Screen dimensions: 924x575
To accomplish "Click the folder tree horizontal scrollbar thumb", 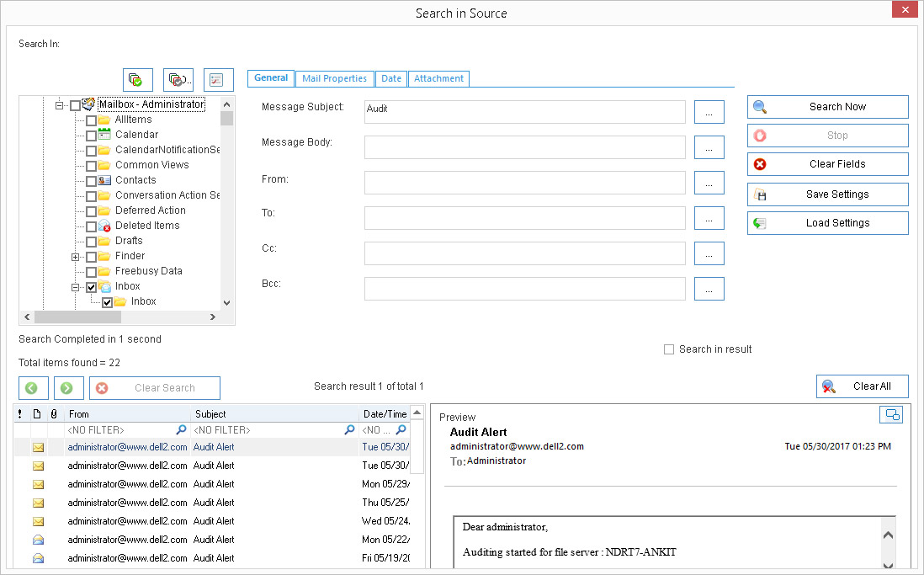I will [77, 317].
